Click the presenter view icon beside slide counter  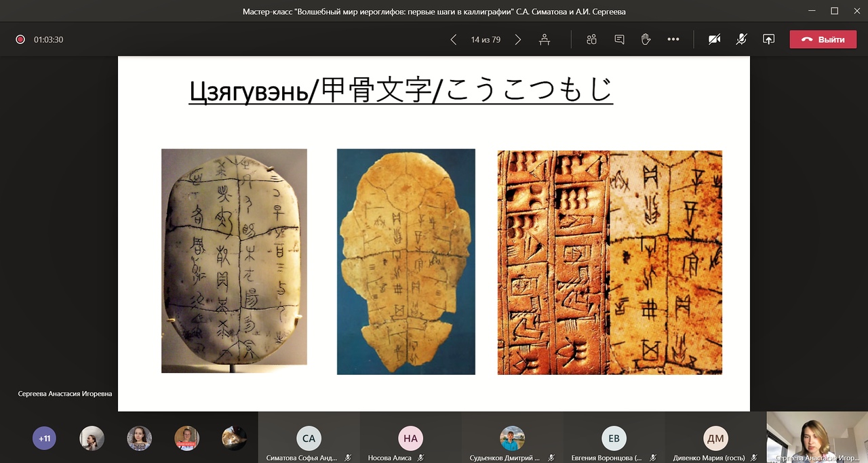coord(545,40)
